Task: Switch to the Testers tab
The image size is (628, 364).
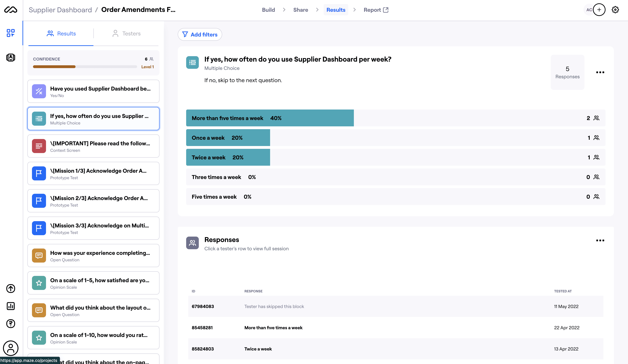Action: point(126,34)
